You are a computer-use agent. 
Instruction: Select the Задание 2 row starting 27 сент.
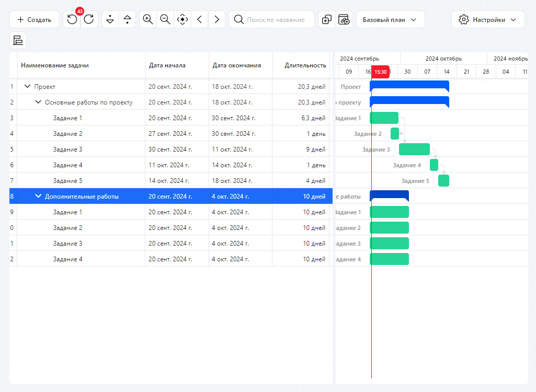tap(171, 134)
